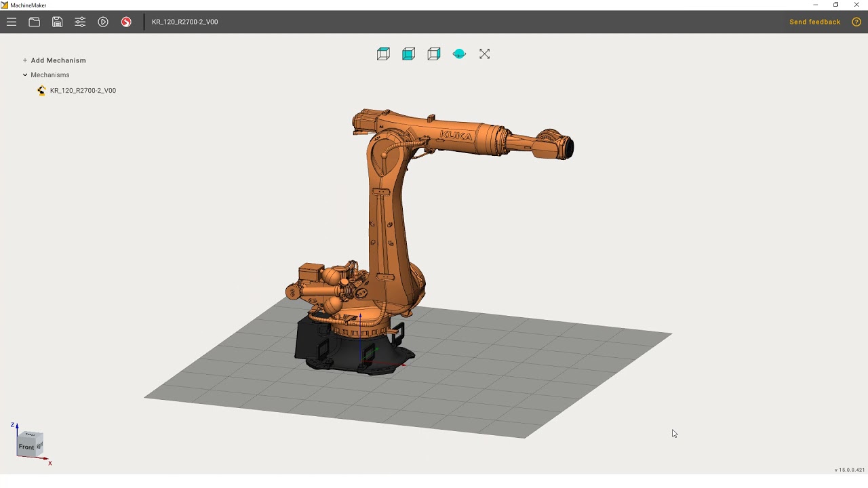This screenshot has width=868, height=488.
Task: Click the Front face of orientation cube
Action: coord(26,447)
